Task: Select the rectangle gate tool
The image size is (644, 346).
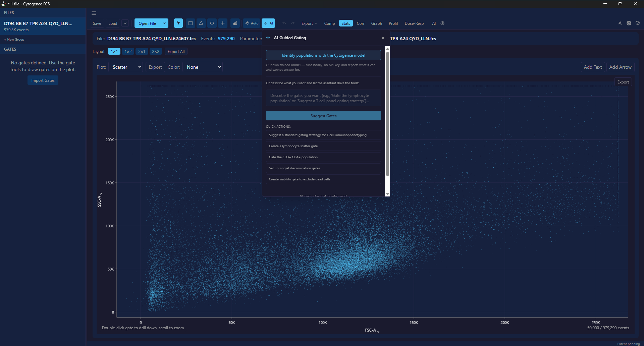Action: point(191,23)
